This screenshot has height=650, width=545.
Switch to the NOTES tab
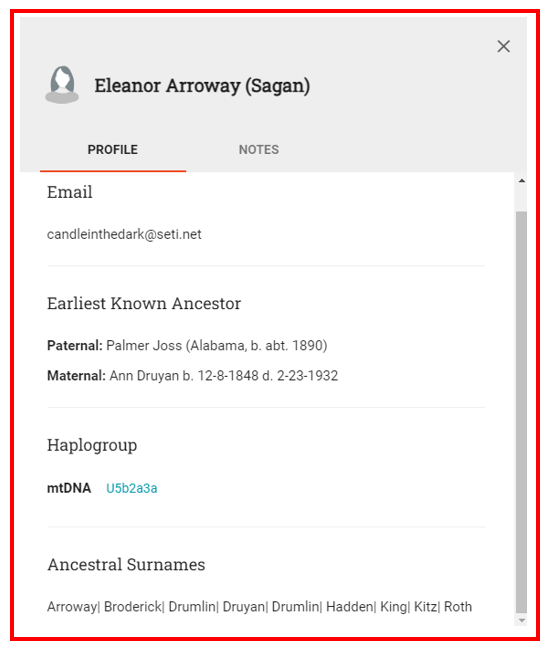pos(259,150)
